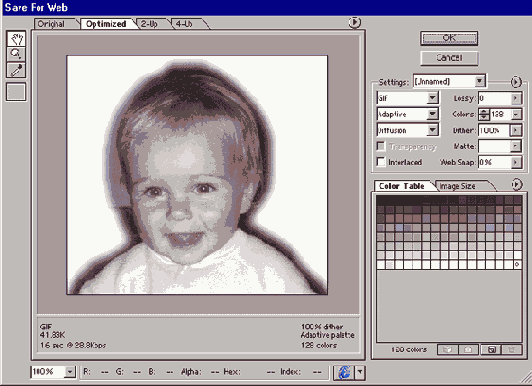
Task: Open the preview panel flyout menu arrow
Action: pos(354,22)
